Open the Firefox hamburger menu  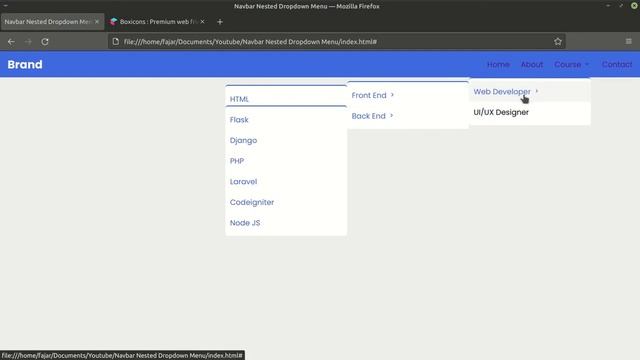[629, 42]
